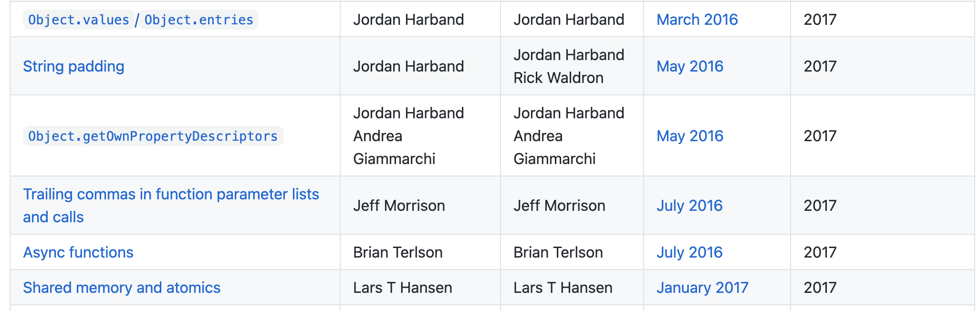
Task: Open Trailing commas in function parameter lists link
Action: (171, 195)
